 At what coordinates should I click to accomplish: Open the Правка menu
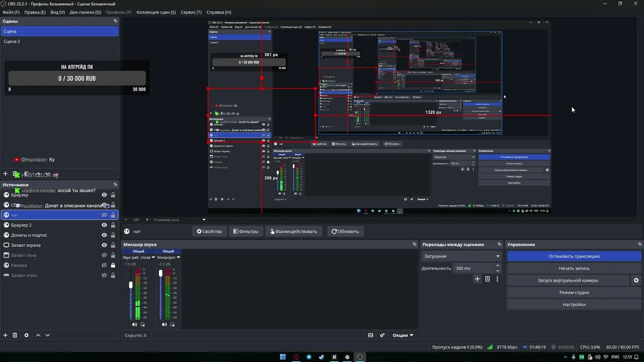pos(35,12)
